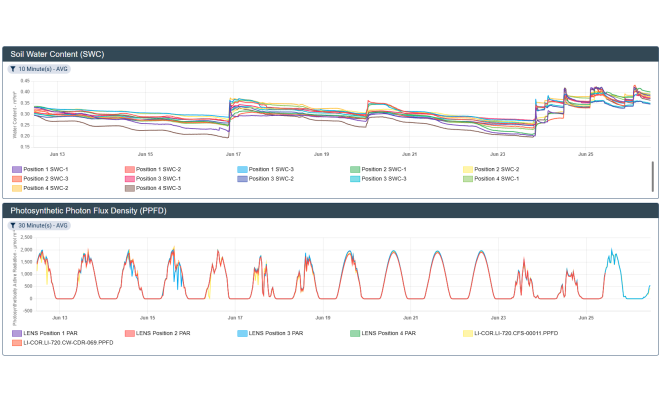
Task: Toggle Position 4 SWC-1 legend swatch
Action: (468, 179)
